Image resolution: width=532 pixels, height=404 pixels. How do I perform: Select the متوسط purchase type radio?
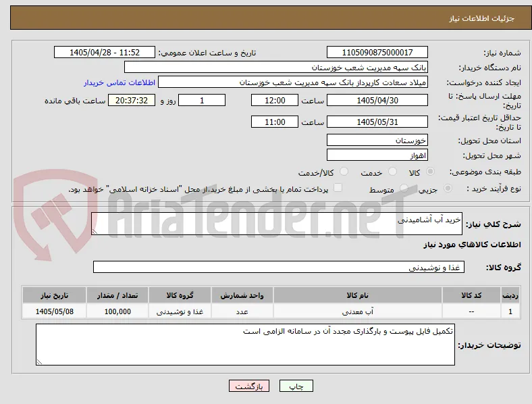click(404, 188)
